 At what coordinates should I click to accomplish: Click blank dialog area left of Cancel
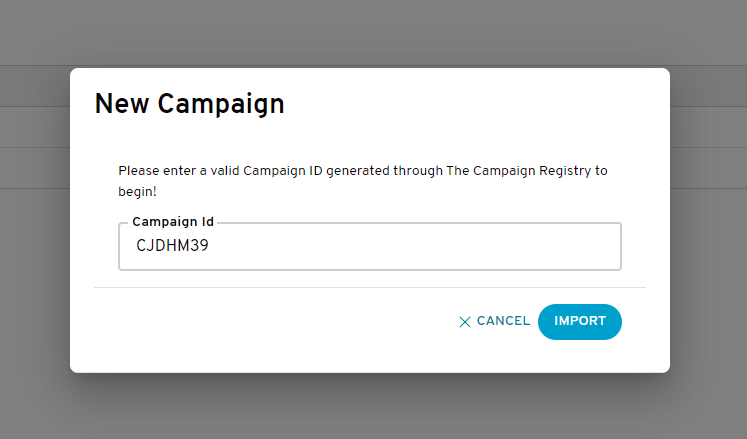coord(272,322)
